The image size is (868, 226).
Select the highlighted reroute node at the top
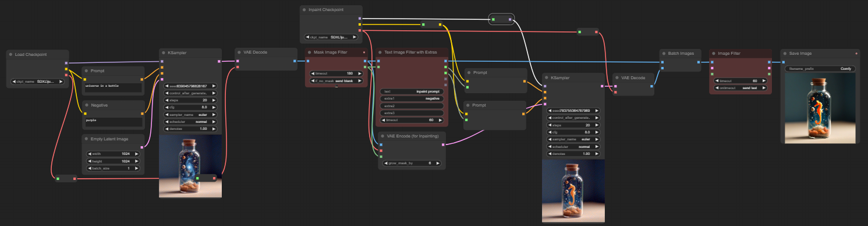[x=501, y=19]
